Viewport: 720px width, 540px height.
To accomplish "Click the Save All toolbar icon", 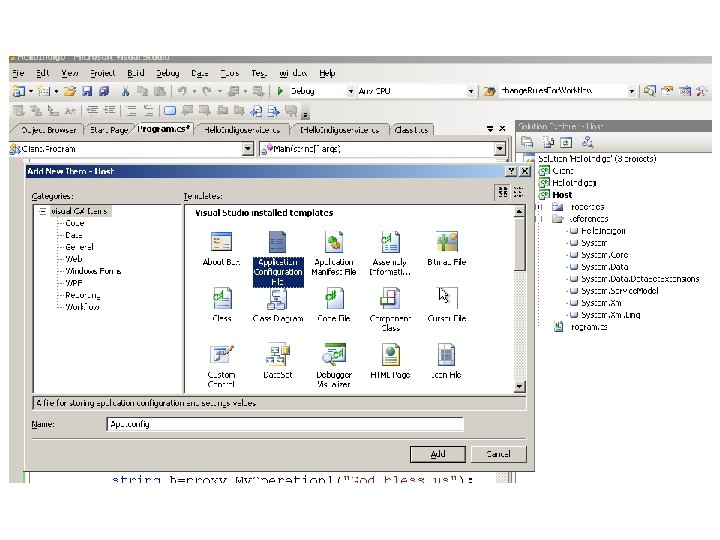I will click(x=104, y=91).
